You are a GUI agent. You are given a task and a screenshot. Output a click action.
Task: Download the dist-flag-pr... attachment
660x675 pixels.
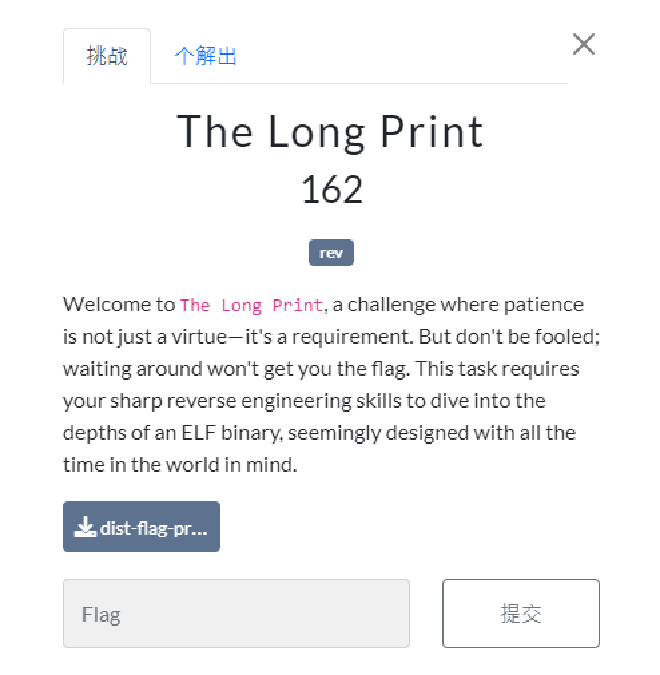(141, 526)
